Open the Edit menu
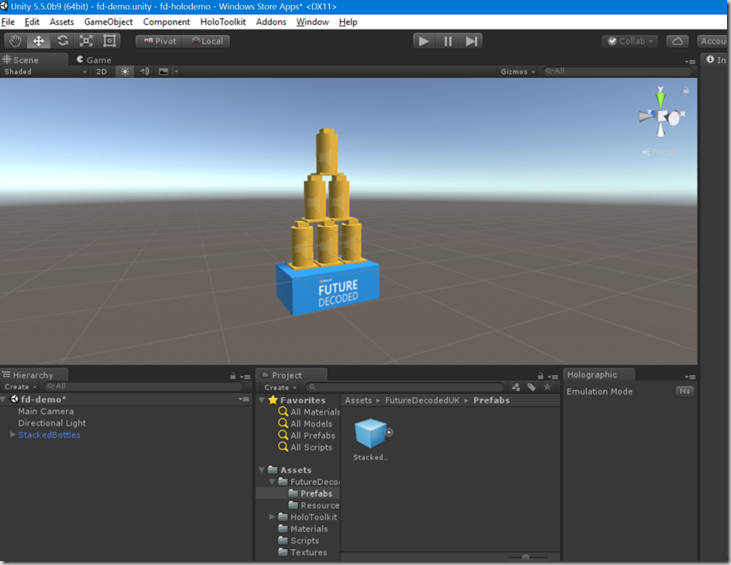Viewport: 731px width, 565px height. point(32,22)
